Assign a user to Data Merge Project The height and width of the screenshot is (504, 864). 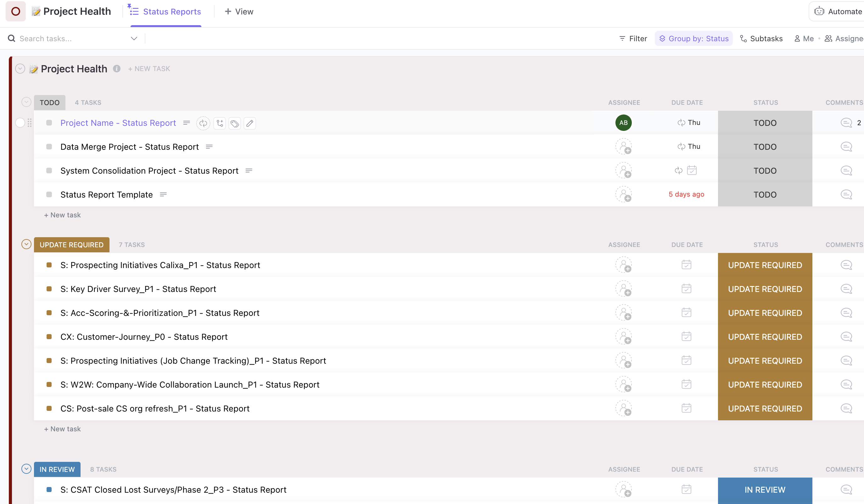pyautogui.click(x=624, y=147)
